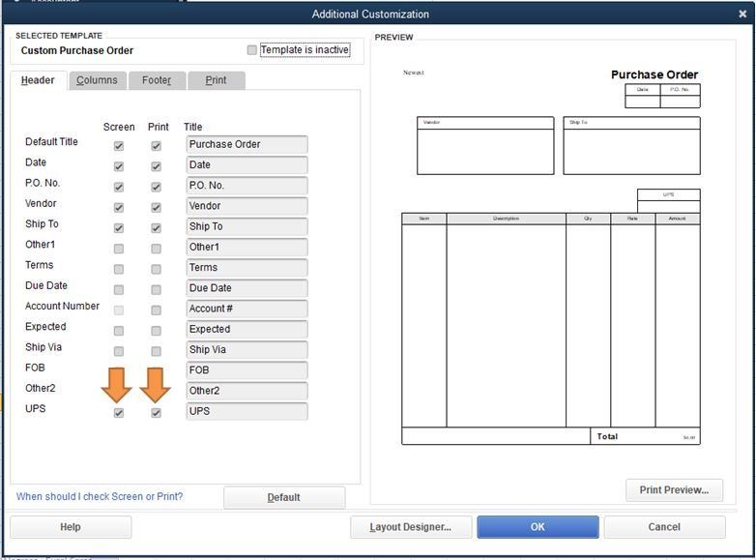Enable Screen for Expected field
The width and height of the screenshot is (756, 560).
pos(119,331)
